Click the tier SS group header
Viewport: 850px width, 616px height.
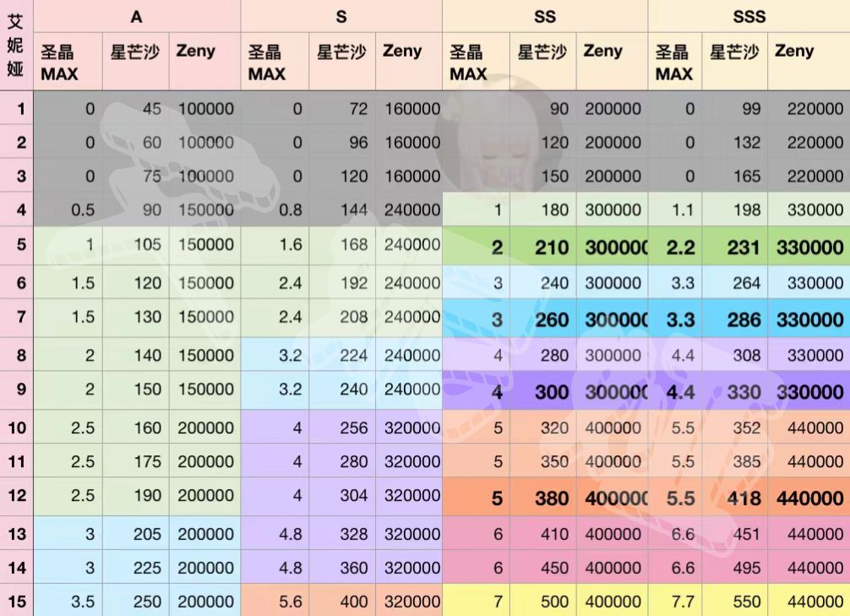(x=545, y=16)
